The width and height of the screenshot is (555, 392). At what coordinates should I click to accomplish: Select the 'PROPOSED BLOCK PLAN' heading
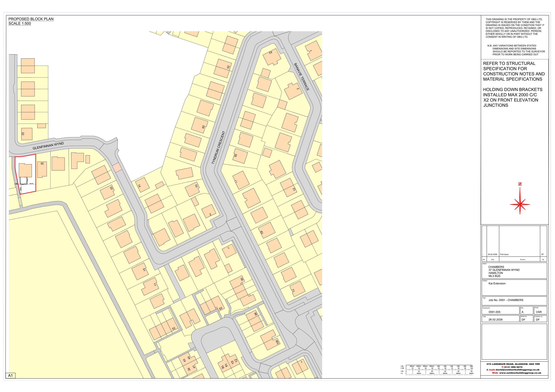pyautogui.click(x=31, y=19)
